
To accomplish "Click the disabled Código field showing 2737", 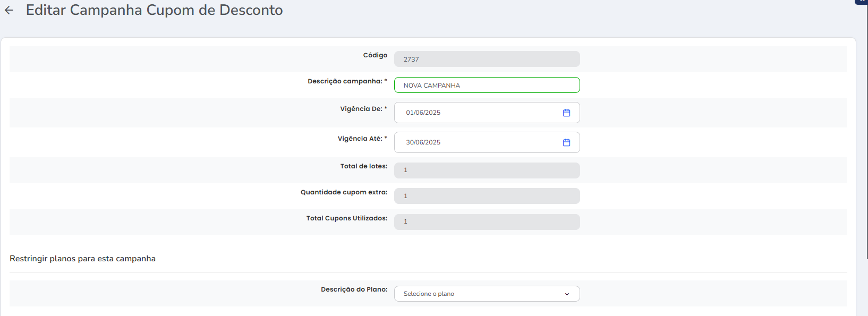I will [487, 59].
